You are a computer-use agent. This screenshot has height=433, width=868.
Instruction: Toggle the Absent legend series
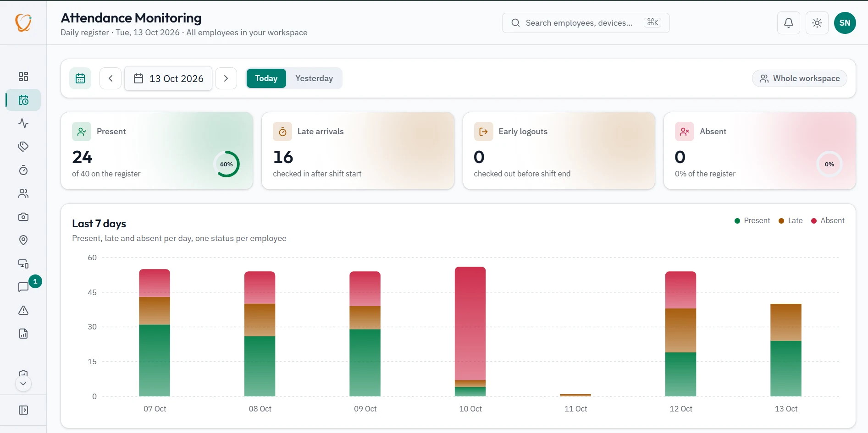point(828,220)
